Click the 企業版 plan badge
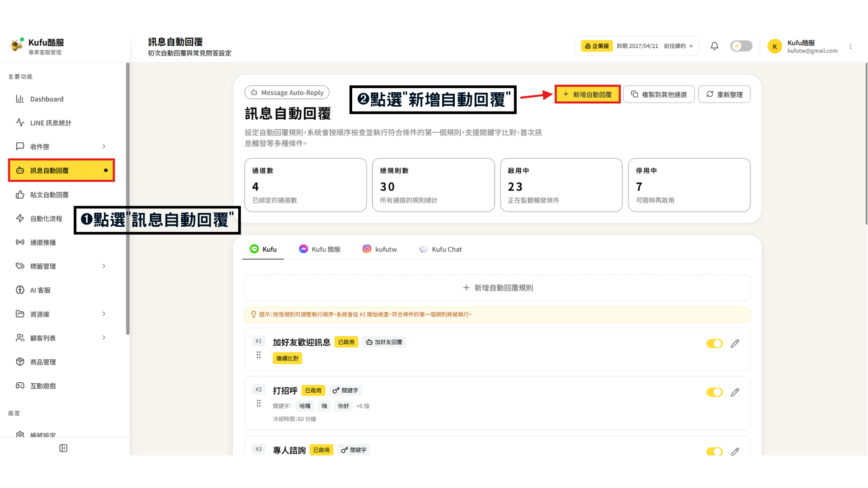The width and height of the screenshot is (868, 488). 597,46
